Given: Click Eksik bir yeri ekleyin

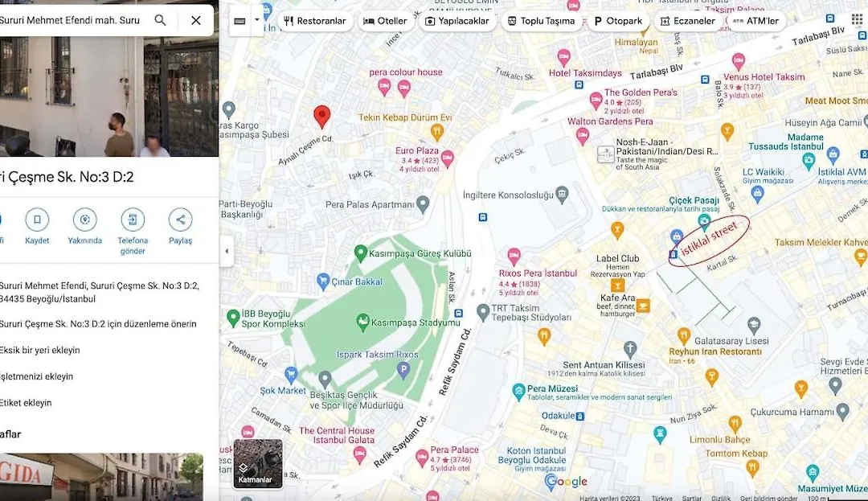Looking at the screenshot, I should tap(40, 351).
